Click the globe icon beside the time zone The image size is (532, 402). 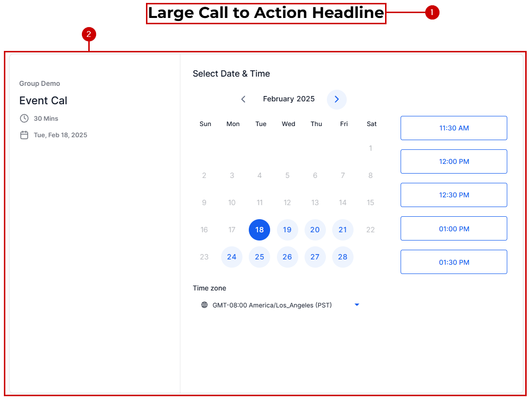(x=204, y=305)
